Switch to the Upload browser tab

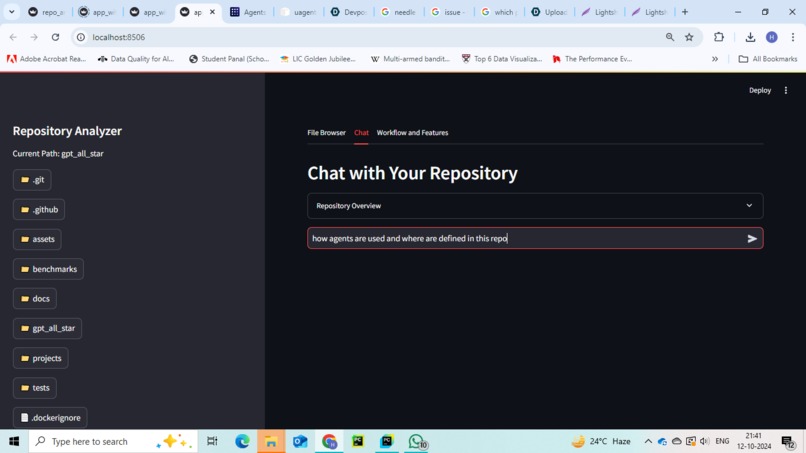[x=549, y=12]
